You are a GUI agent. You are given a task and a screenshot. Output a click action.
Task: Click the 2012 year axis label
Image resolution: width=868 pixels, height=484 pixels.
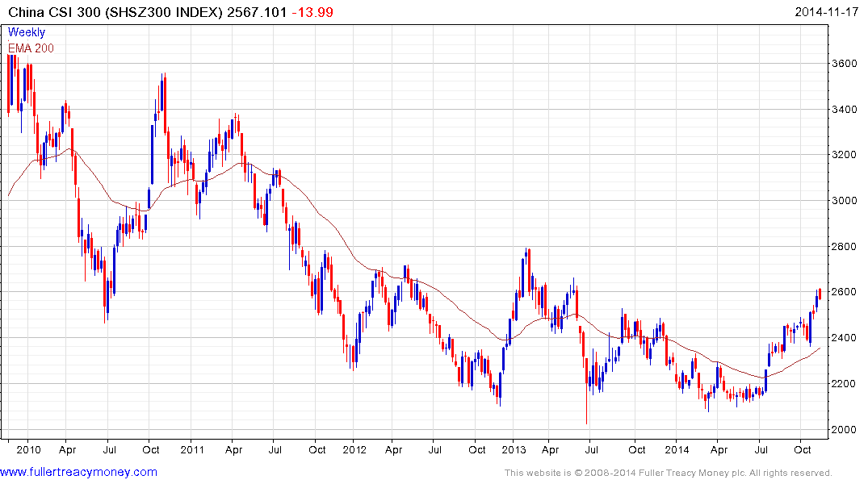click(x=354, y=449)
